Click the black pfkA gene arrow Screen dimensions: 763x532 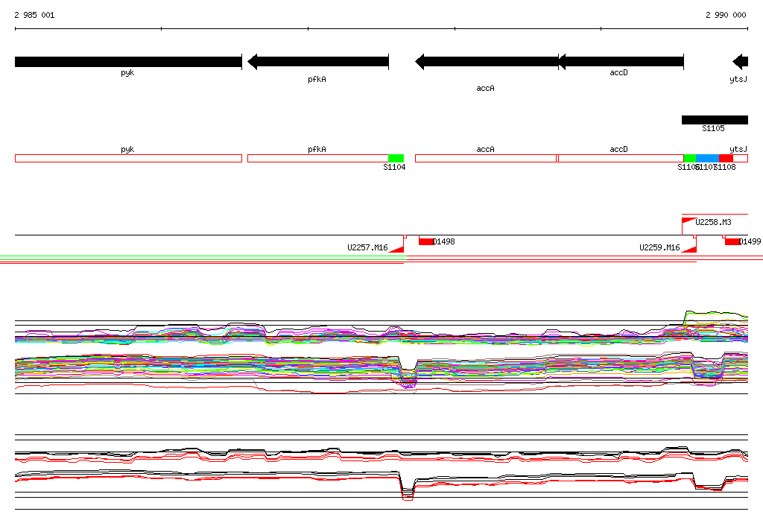[x=318, y=62]
